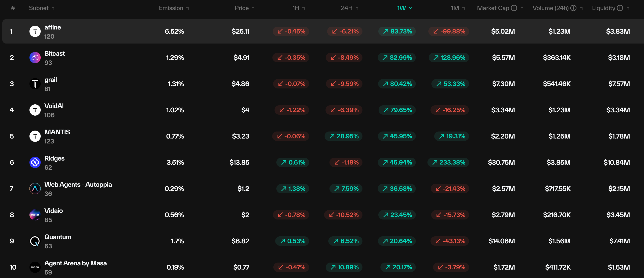644x278 pixels.
Task: Sort by the Price column header
Action: 242,8
